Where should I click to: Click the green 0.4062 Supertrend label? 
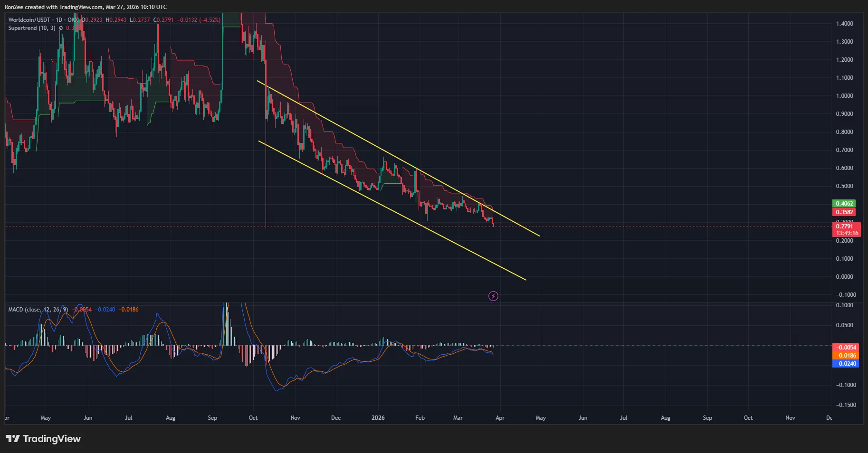click(x=844, y=203)
